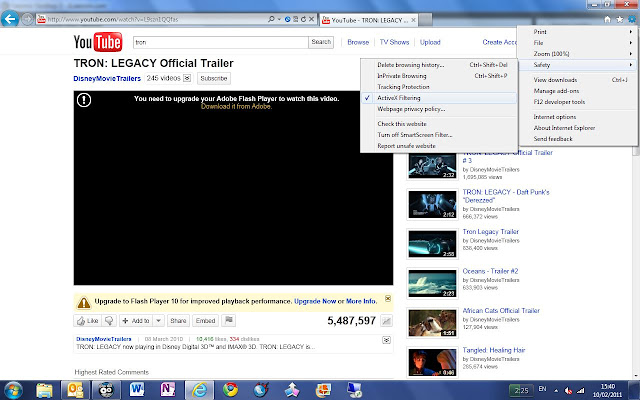Open Internet options
640x400 pixels.
coord(578,117)
